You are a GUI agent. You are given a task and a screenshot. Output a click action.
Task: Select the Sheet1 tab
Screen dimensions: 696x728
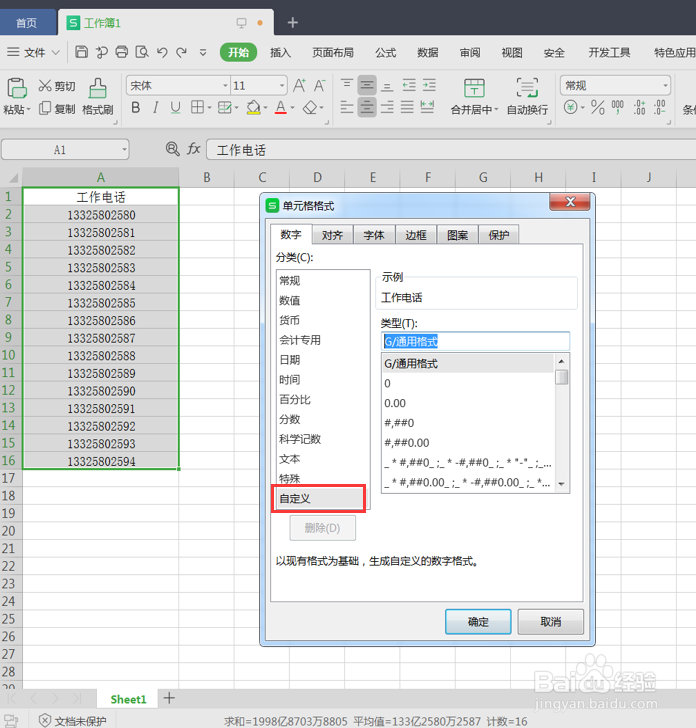coord(128,699)
